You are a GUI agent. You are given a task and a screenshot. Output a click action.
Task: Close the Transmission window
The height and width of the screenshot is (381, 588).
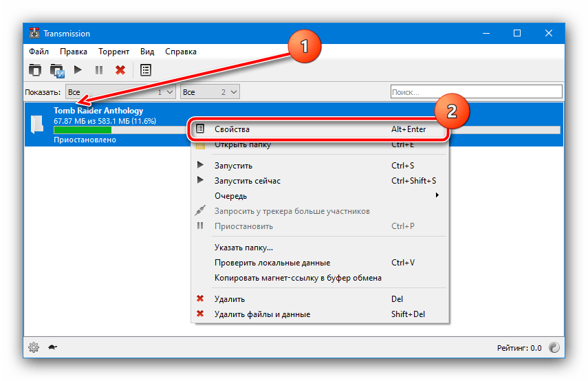point(549,34)
